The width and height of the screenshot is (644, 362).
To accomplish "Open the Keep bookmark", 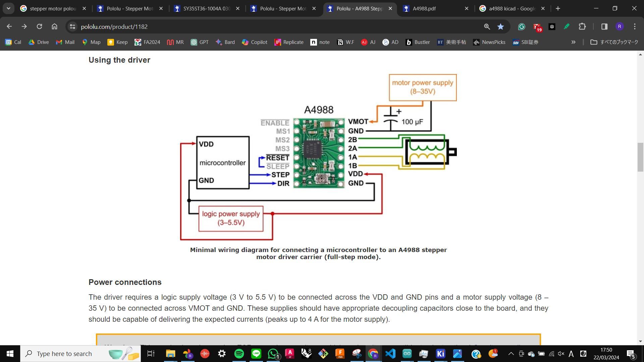I will click(x=117, y=42).
